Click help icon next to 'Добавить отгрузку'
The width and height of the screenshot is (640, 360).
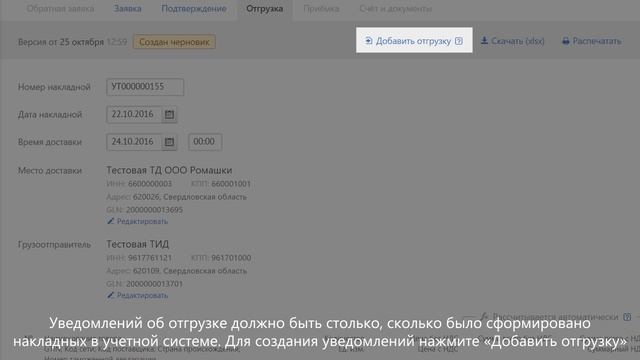pyautogui.click(x=459, y=41)
